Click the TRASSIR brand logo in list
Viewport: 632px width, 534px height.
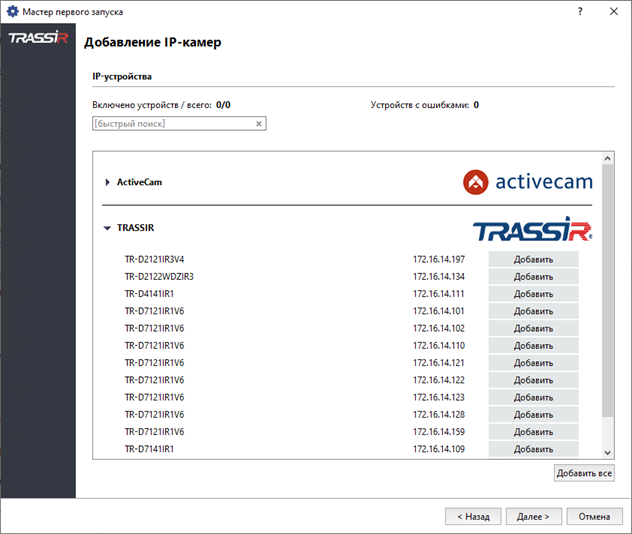coord(532,230)
